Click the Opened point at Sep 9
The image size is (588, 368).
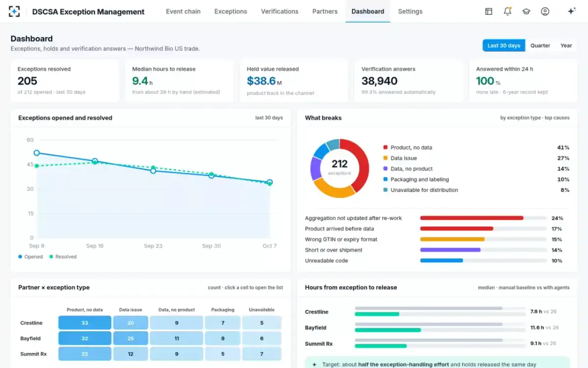tap(37, 153)
